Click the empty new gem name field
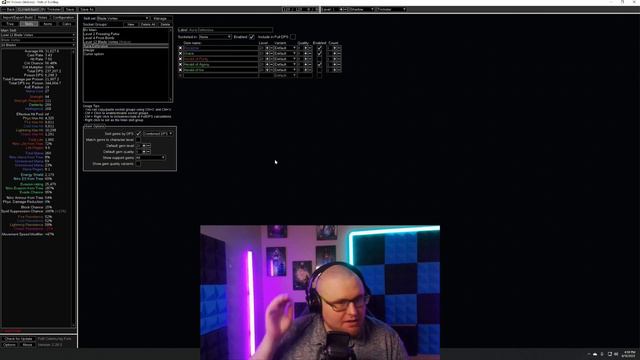 pos(220,76)
